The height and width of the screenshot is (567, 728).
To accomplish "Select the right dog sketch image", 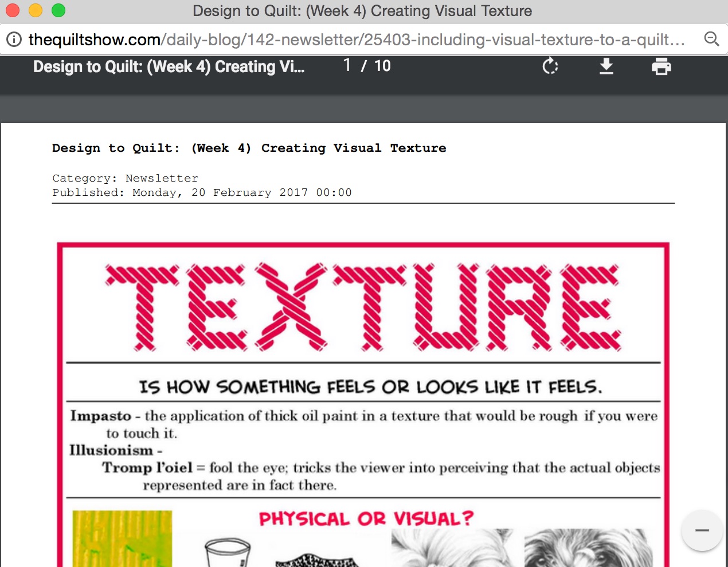I will [588, 548].
